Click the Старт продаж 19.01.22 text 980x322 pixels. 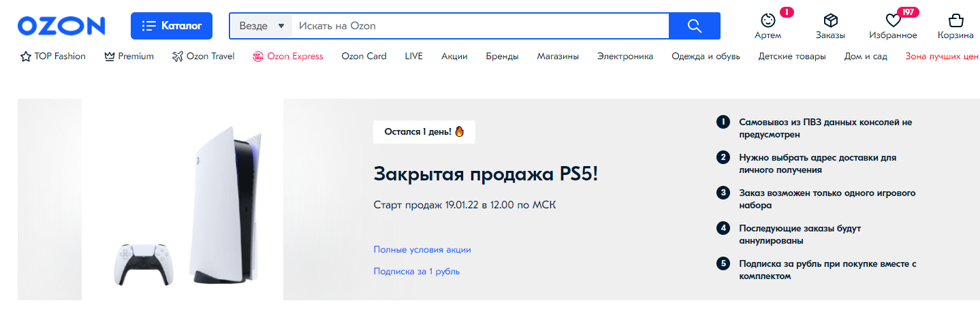click(x=464, y=205)
